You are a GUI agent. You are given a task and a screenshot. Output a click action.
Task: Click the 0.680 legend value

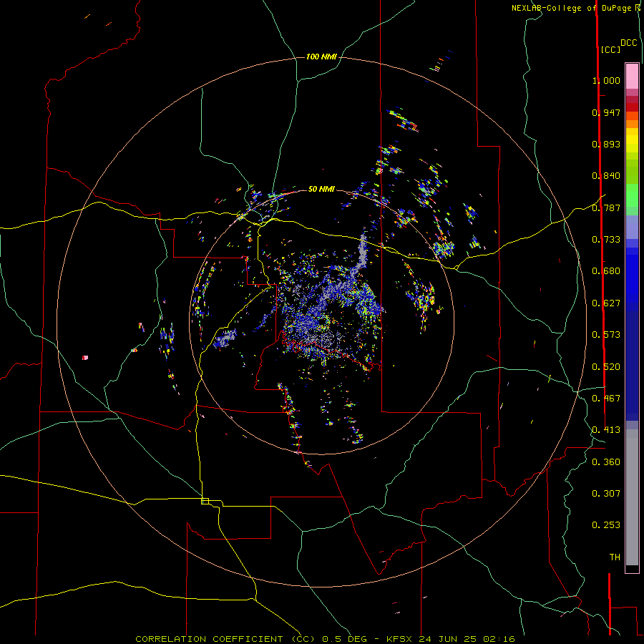pyautogui.click(x=606, y=271)
